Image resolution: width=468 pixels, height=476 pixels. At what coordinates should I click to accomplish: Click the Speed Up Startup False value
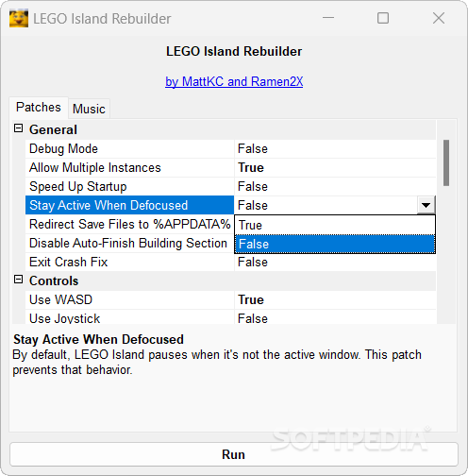click(x=335, y=187)
